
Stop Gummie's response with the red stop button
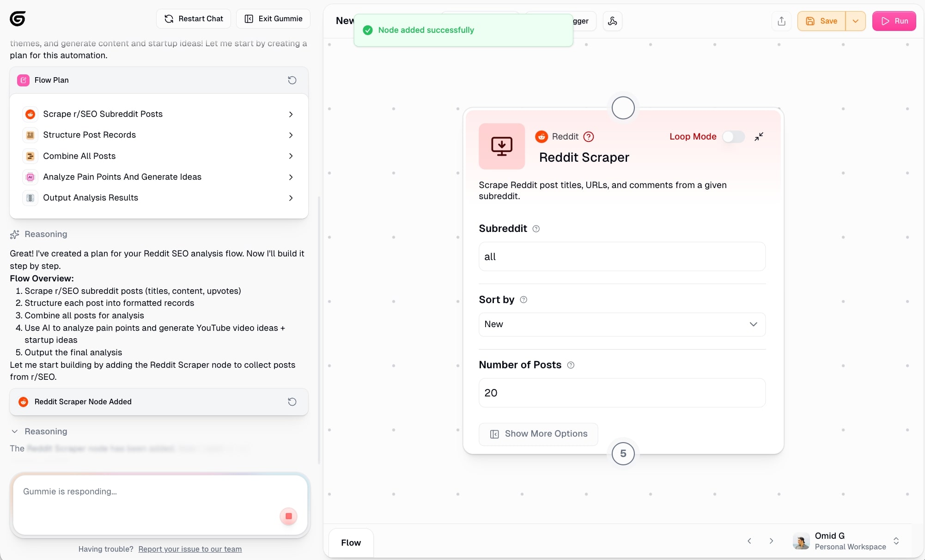tap(288, 516)
